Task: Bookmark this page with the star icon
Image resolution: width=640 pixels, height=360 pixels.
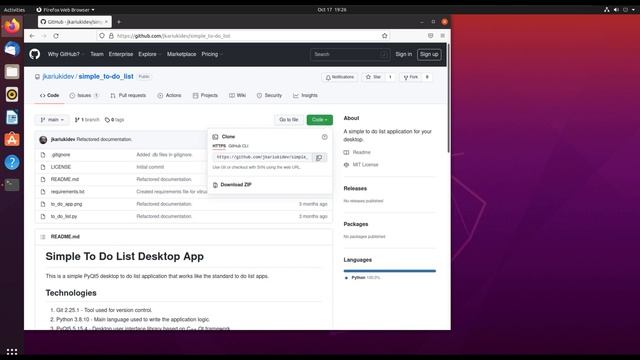Action: pyautogui.click(x=384, y=36)
